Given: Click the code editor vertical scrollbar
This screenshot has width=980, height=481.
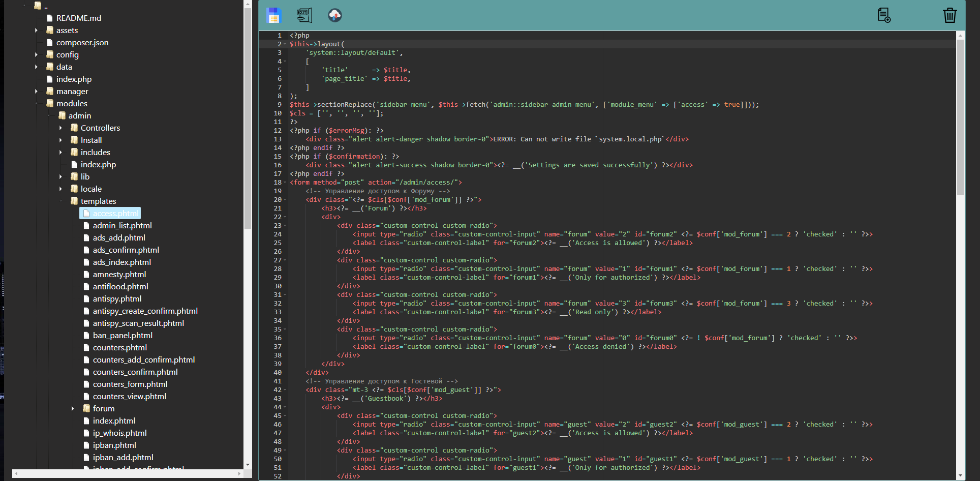Looking at the screenshot, I should tap(960, 117).
